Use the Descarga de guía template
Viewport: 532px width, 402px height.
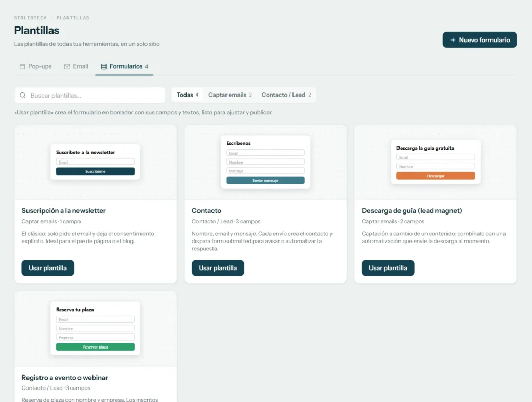[388, 268]
